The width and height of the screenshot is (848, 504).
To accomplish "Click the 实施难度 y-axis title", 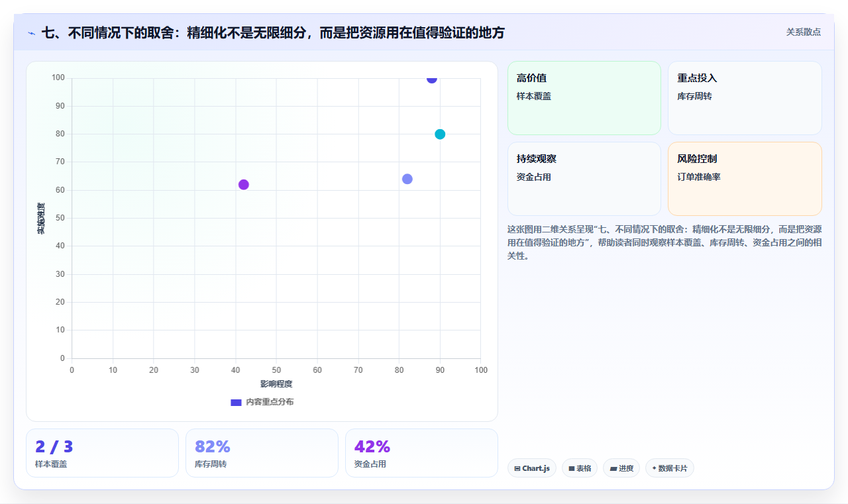I will tap(41, 219).
